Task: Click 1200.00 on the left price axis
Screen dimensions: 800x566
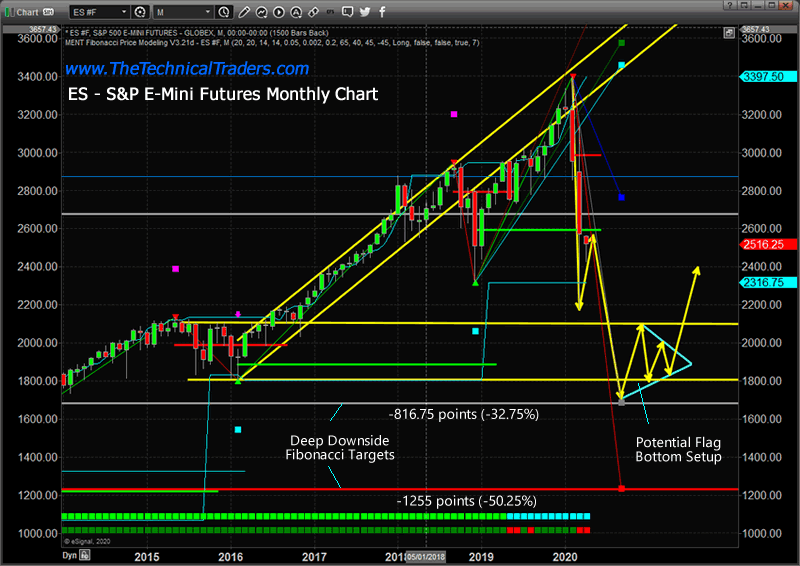Action: click(x=37, y=496)
